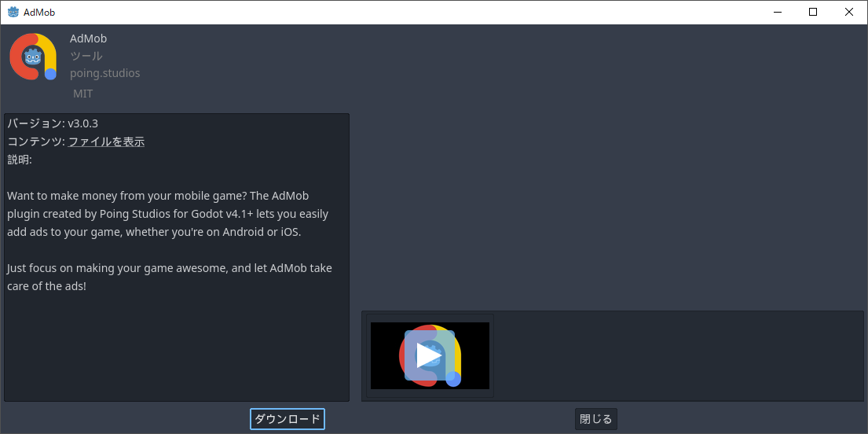Screen dimensions: 868x434
Task: Click the poing.studios author name
Action: pyautogui.click(x=104, y=73)
